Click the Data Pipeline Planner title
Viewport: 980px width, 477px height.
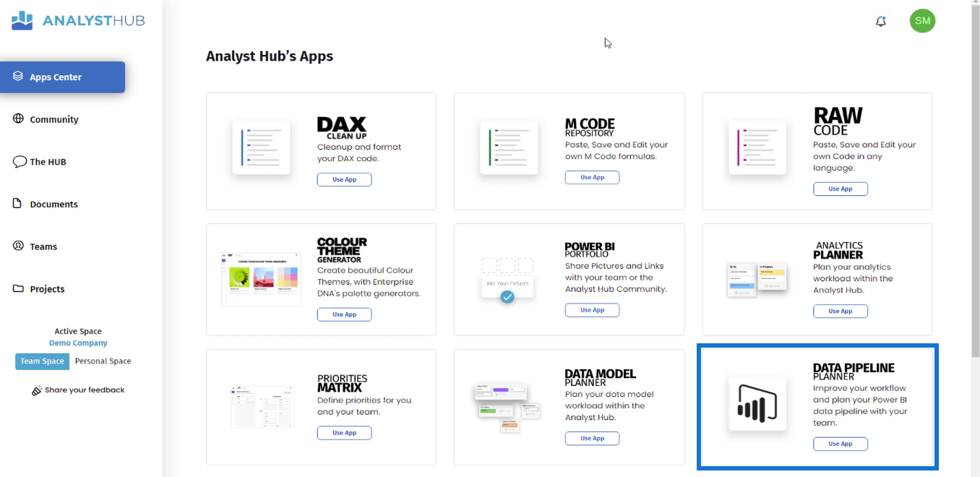coord(854,372)
